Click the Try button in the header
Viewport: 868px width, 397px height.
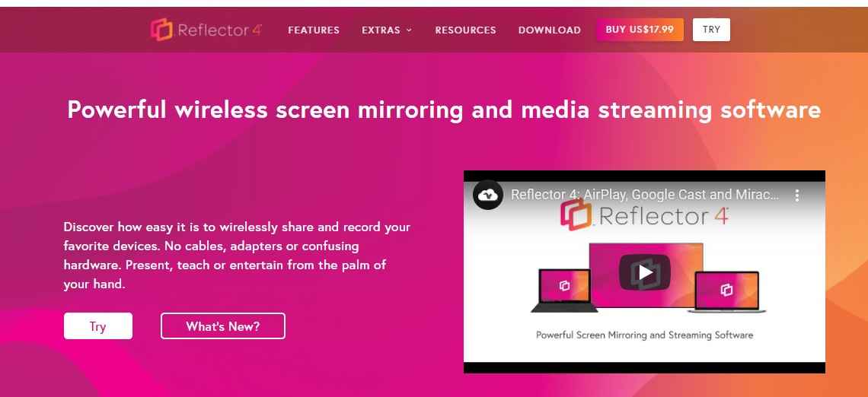click(x=711, y=30)
